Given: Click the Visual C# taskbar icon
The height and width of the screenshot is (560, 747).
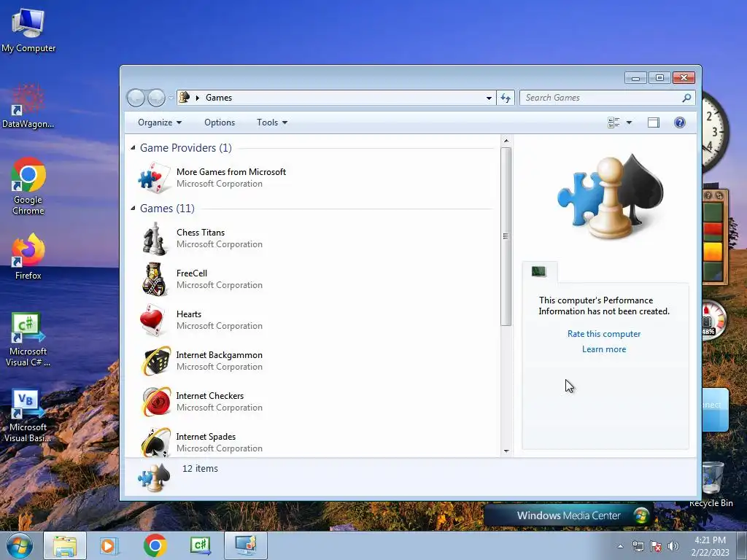Looking at the screenshot, I should pyautogui.click(x=200, y=545).
